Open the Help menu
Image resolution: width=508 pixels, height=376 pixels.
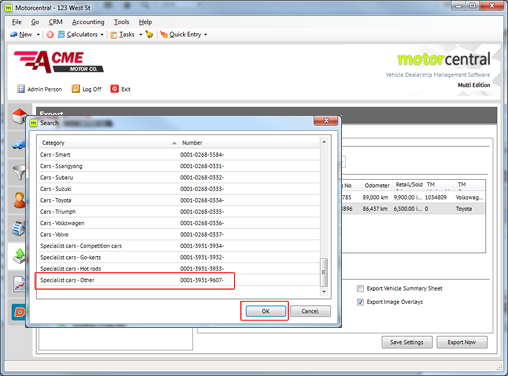145,22
